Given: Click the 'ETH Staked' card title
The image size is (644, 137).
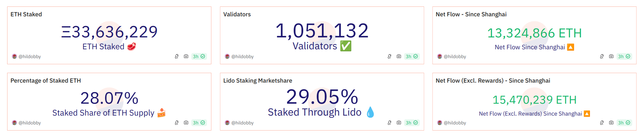Looking at the screenshot, I should click(26, 14).
